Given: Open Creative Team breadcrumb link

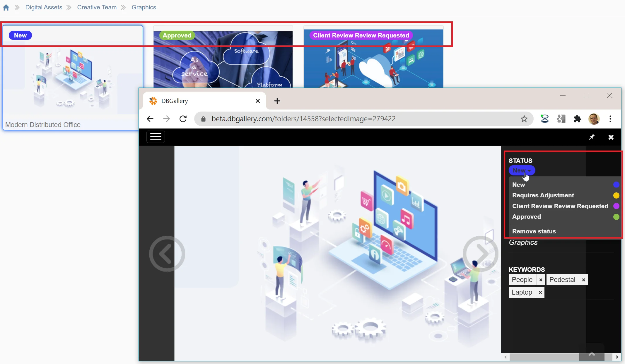Looking at the screenshot, I should click(x=97, y=7).
